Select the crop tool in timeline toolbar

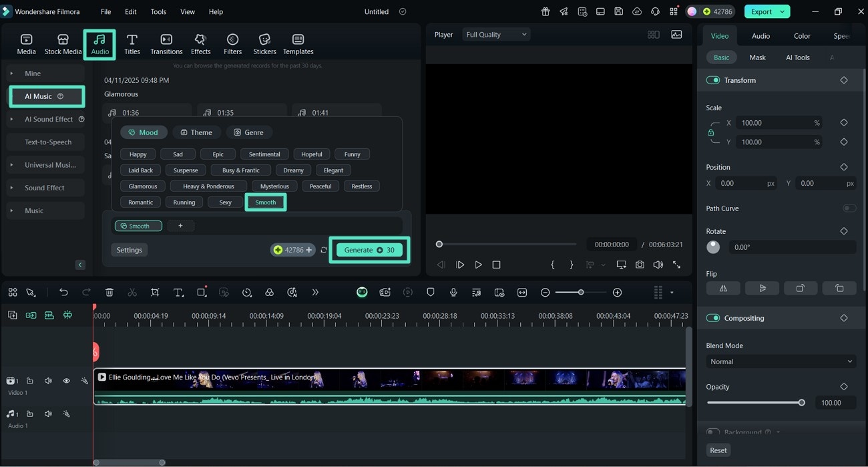pyautogui.click(x=155, y=292)
